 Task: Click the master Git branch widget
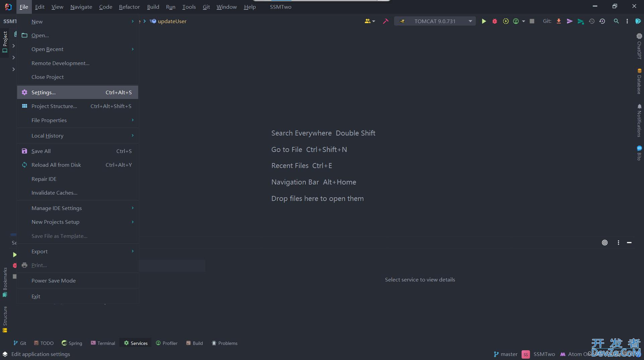coord(505,354)
